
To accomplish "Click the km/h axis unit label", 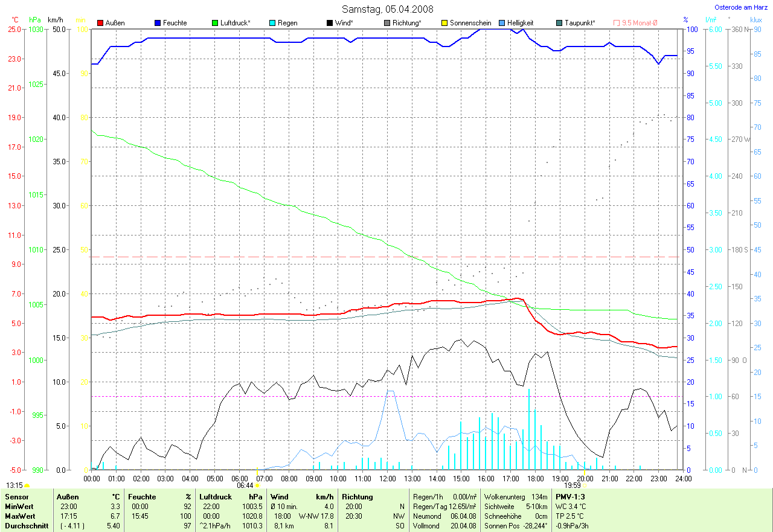I will (x=56, y=20).
